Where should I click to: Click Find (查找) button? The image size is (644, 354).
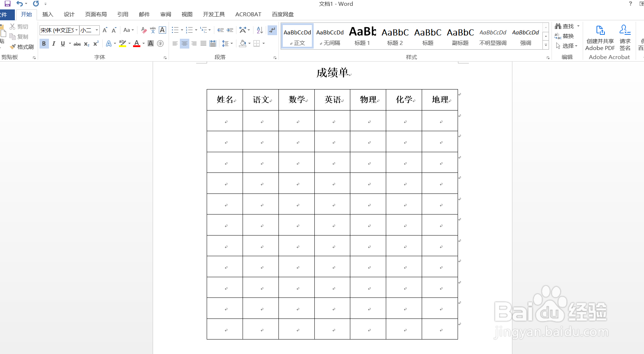[565, 26]
